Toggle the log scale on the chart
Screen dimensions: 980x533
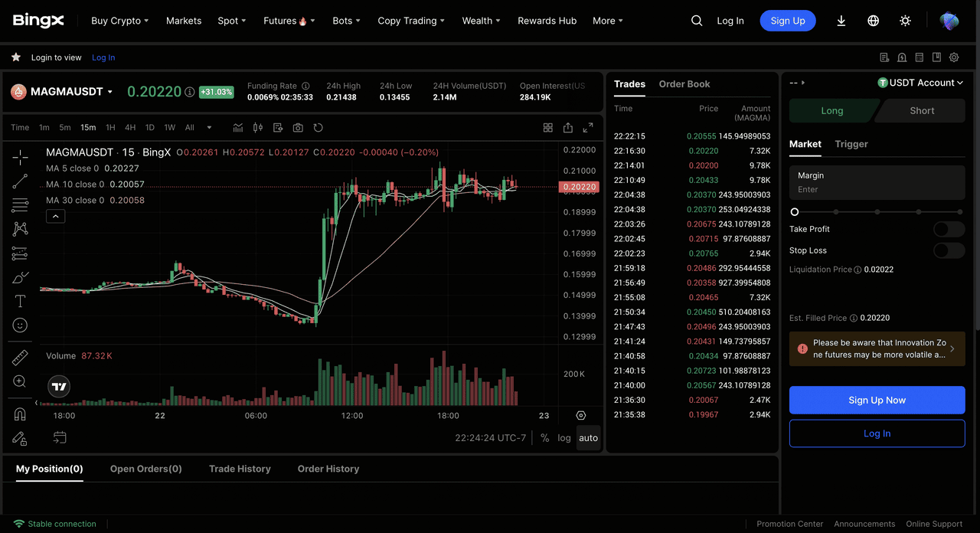tap(564, 438)
